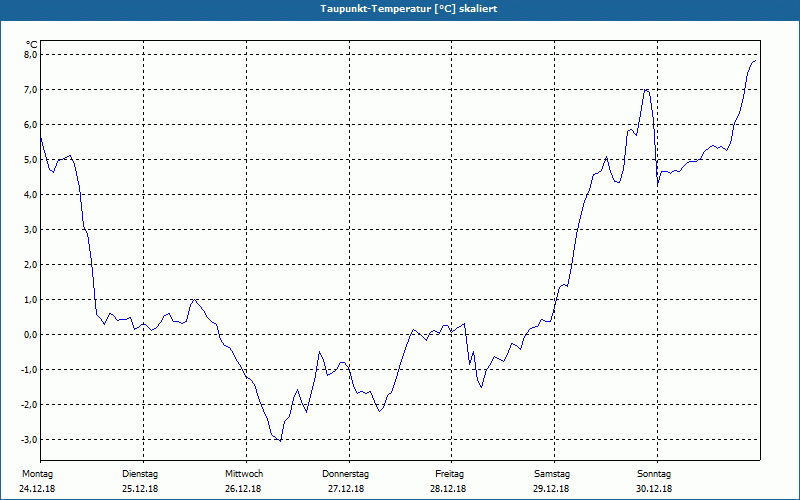The image size is (800, 500).
Task: Select the -3,0 y-axis value
Action: (30, 439)
